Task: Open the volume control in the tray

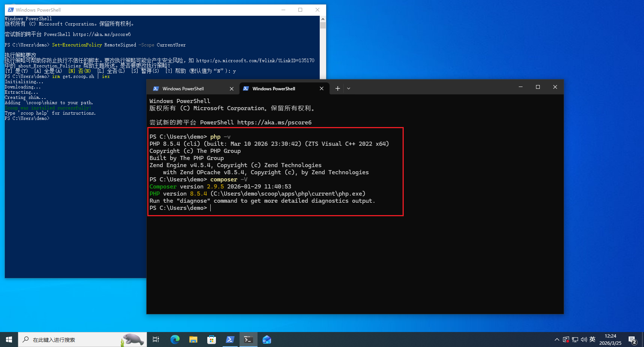Action: point(584,340)
